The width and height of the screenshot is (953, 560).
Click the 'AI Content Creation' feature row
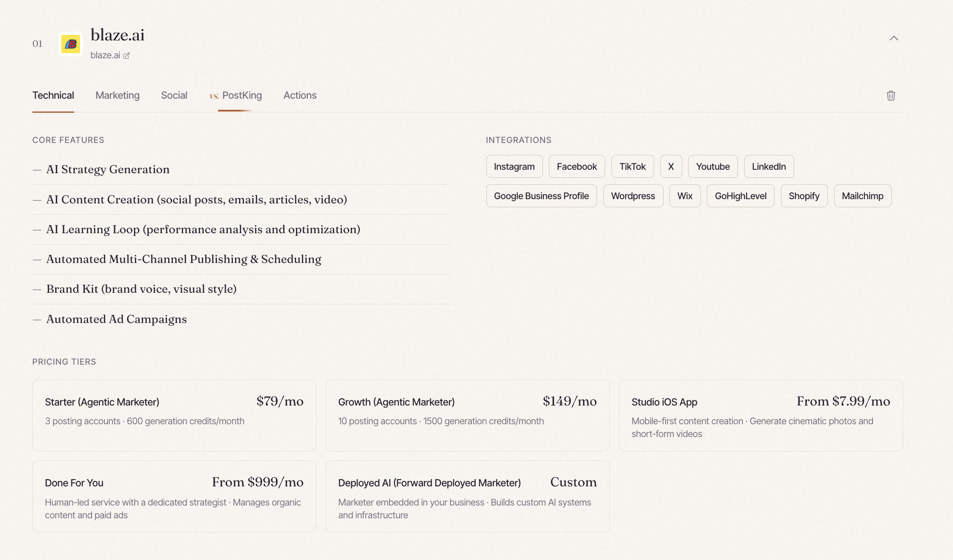pos(241,200)
